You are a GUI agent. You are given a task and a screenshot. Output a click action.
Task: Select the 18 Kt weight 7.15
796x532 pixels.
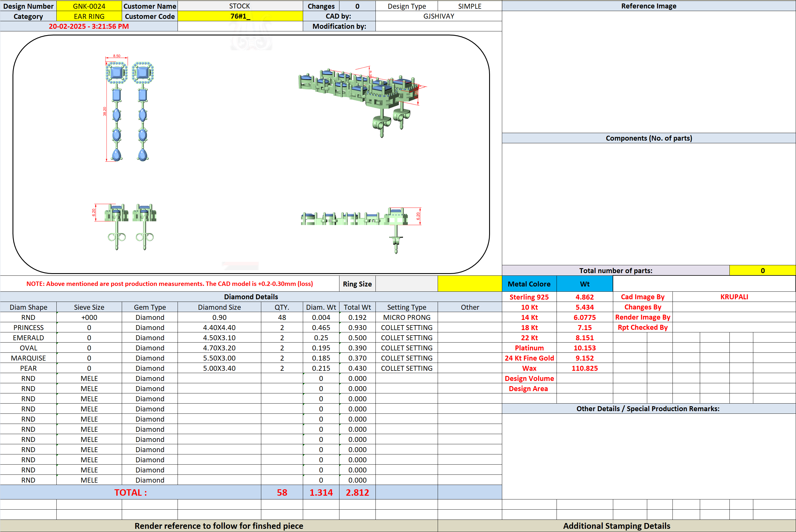[585, 327]
